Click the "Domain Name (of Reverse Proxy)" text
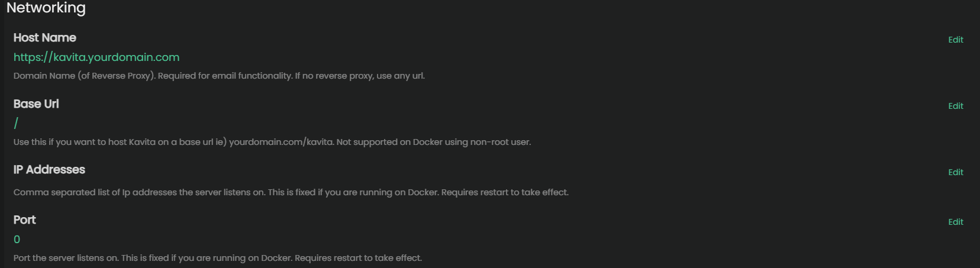The image size is (980, 268). (x=85, y=76)
